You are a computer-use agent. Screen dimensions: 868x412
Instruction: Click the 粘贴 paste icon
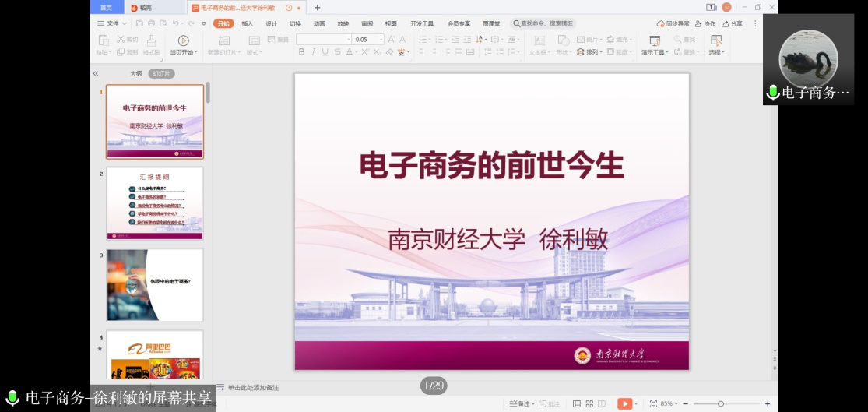[103, 40]
